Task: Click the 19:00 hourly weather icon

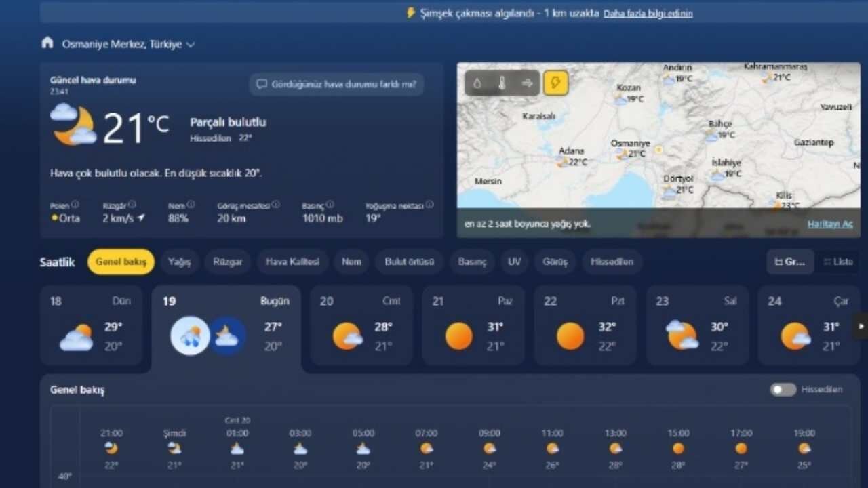Action: 804,448
